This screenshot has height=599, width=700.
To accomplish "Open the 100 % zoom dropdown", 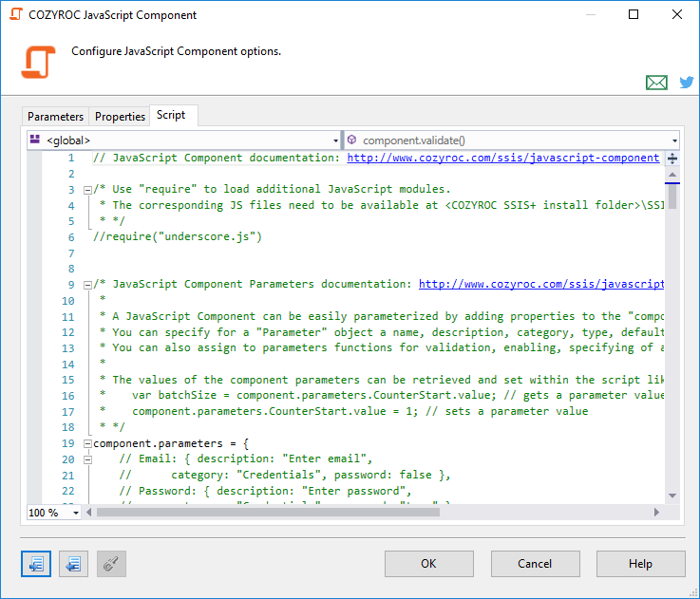I will point(76,513).
